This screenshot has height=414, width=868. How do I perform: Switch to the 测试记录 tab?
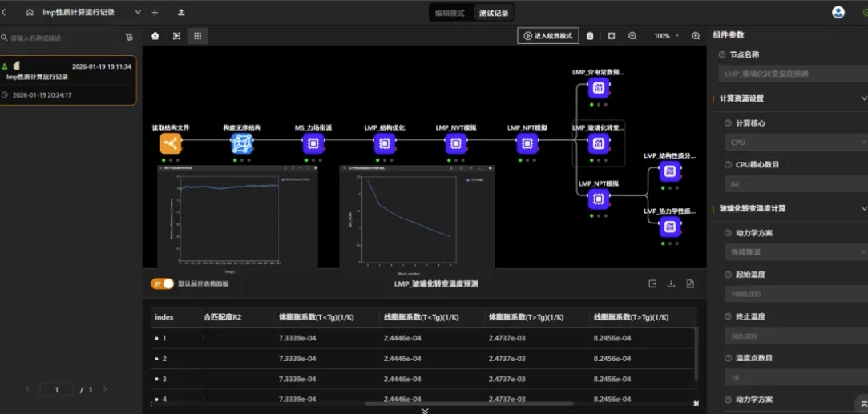[493, 13]
